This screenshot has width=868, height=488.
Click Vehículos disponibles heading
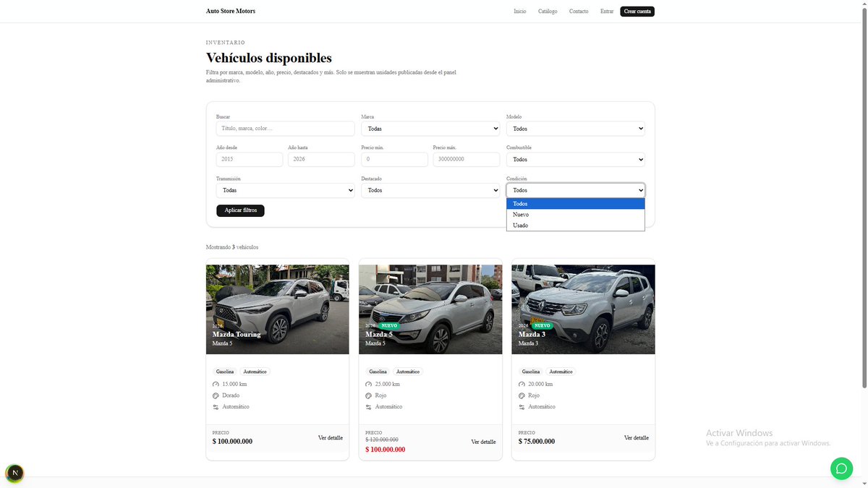click(269, 58)
